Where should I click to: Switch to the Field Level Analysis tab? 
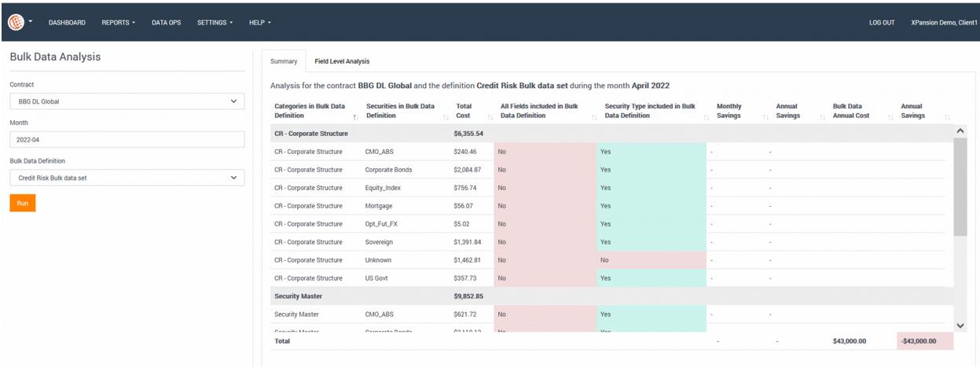342,61
